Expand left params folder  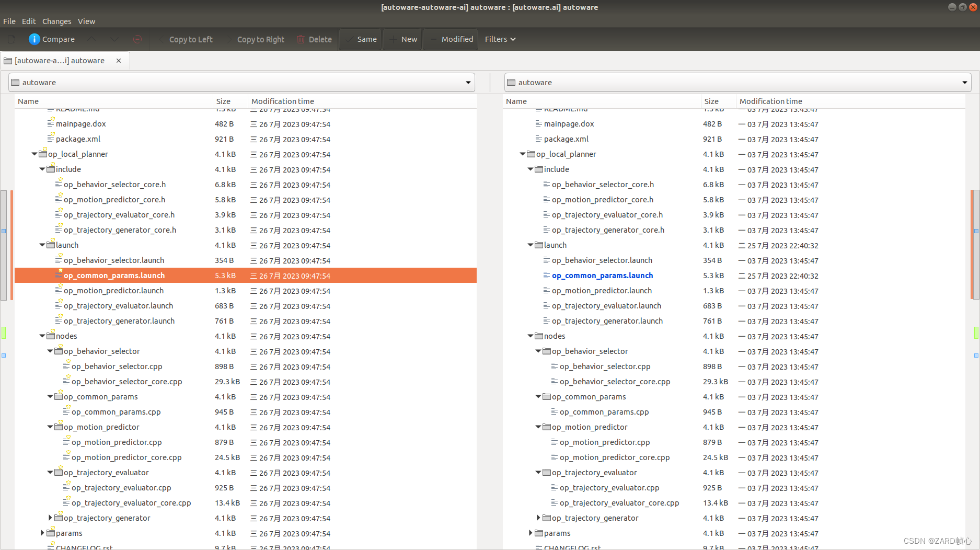[x=42, y=533]
